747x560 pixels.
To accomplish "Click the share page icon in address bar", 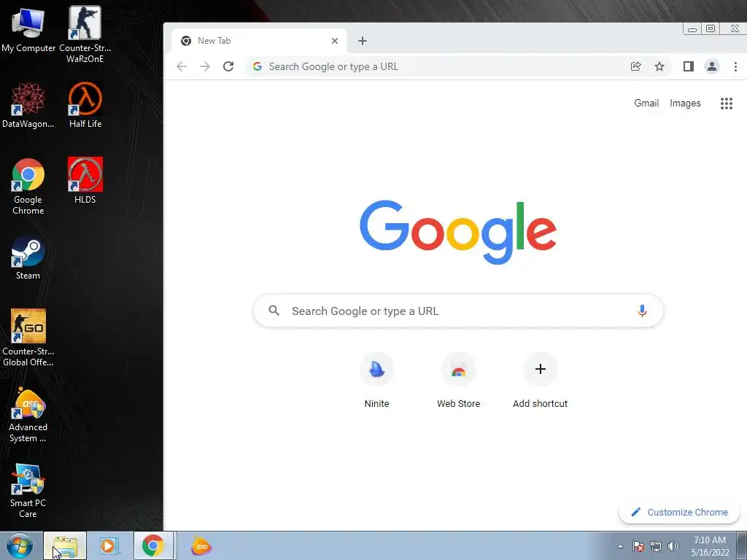I will pyautogui.click(x=635, y=66).
